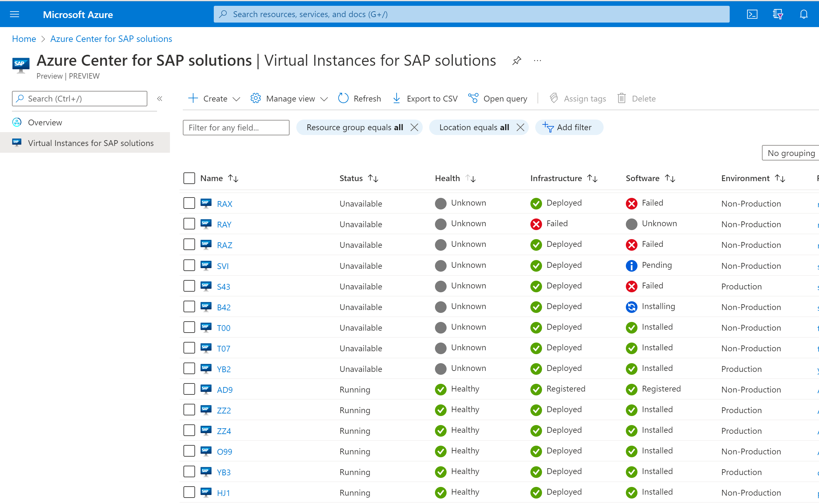Export the list to CSV
Image resolution: width=819 pixels, height=504 pixels.
pyautogui.click(x=425, y=98)
